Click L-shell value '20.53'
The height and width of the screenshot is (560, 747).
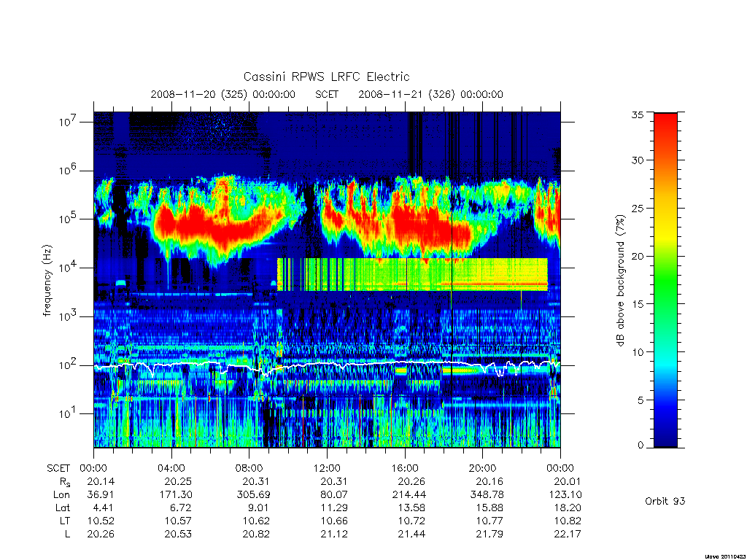point(178,534)
